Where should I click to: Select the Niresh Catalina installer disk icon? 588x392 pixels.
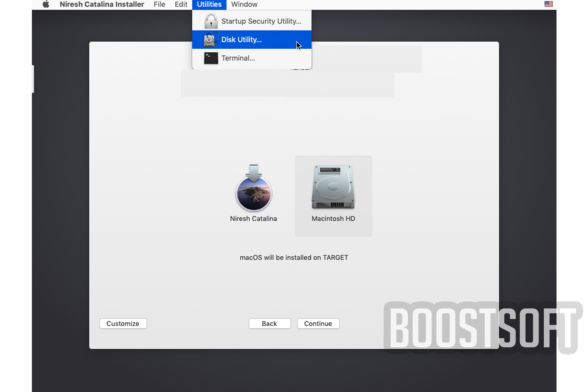pos(253,188)
